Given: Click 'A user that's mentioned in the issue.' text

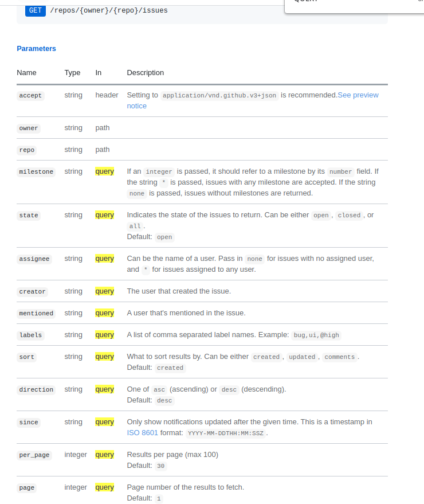Looking at the screenshot, I should click(x=186, y=314).
